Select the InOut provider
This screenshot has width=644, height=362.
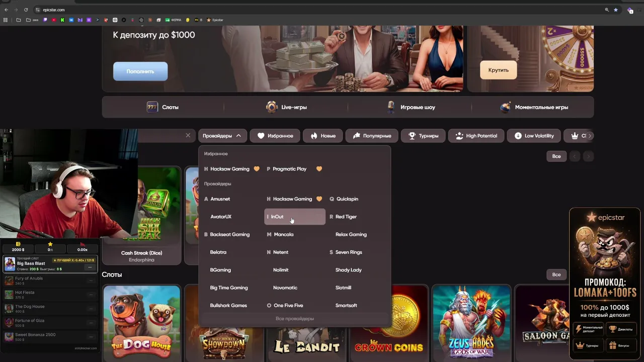tap(295, 217)
